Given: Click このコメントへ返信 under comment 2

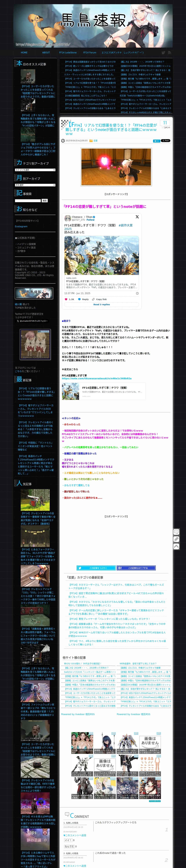Looking at the screenshot, I should [x=75, y=866].
